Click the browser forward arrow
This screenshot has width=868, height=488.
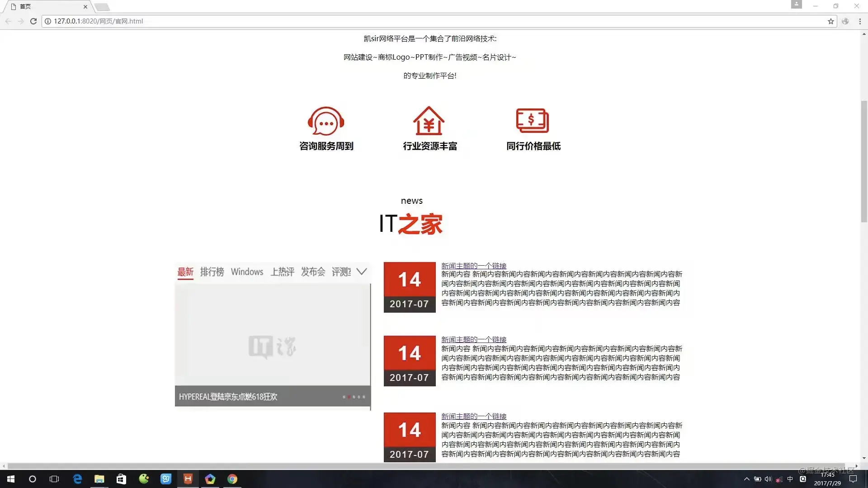pyautogui.click(x=21, y=21)
